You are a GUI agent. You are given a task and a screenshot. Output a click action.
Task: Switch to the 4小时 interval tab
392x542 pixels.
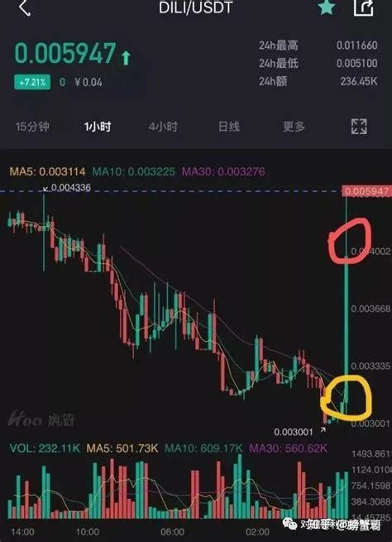pos(163,127)
